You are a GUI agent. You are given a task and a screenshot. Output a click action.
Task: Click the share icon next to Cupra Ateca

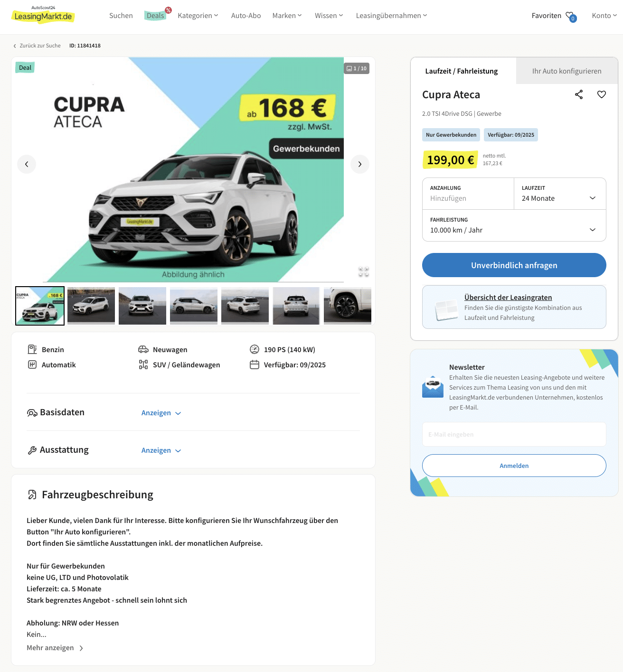pos(578,94)
